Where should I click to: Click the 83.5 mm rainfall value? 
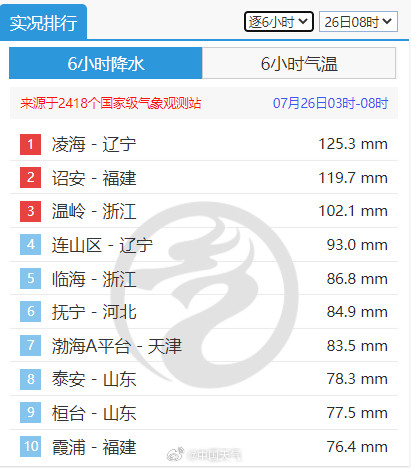tap(357, 346)
